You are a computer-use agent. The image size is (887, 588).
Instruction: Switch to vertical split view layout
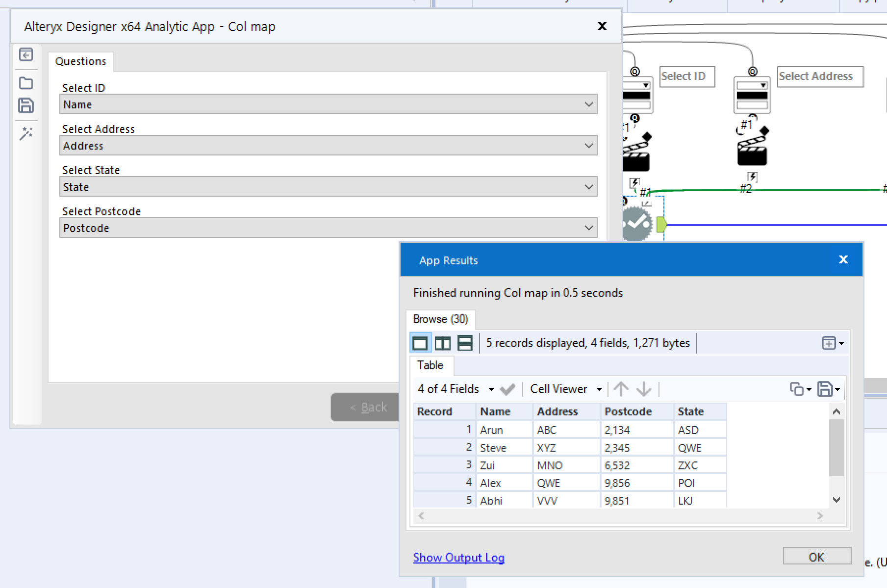(x=442, y=342)
